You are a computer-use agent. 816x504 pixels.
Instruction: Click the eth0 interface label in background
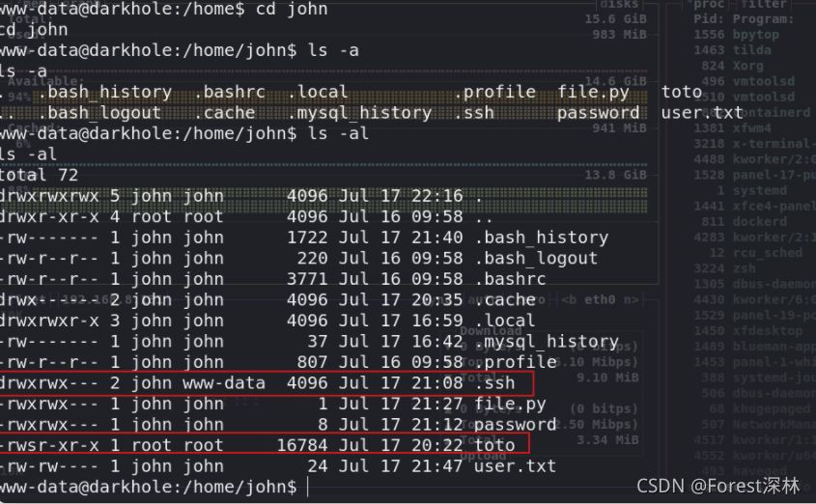600,300
